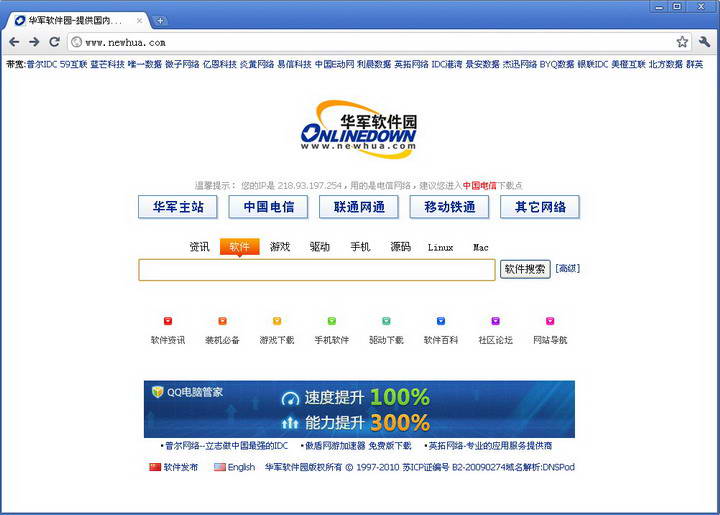Switch to the 资讯 search tab

pyautogui.click(x=199, y=247)
